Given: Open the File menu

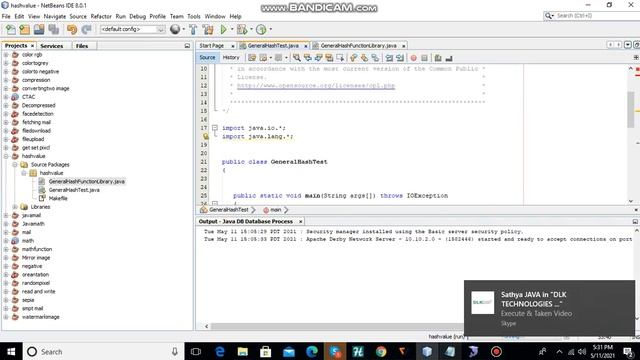Looking at the screenshot, I should tap(6, 16).
